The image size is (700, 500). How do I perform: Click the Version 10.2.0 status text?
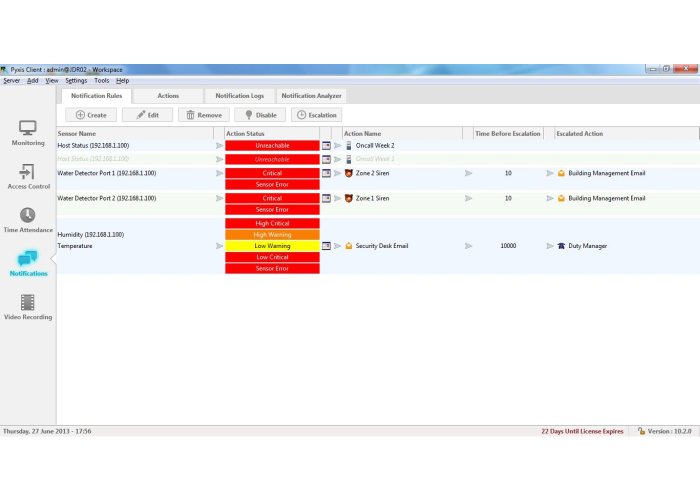pos(670,431)
